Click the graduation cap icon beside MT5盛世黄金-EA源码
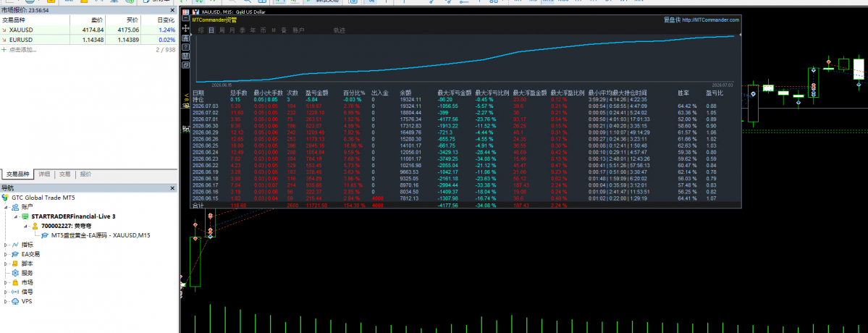Viewport: 868px width, 333px height. tap(45, 235)
